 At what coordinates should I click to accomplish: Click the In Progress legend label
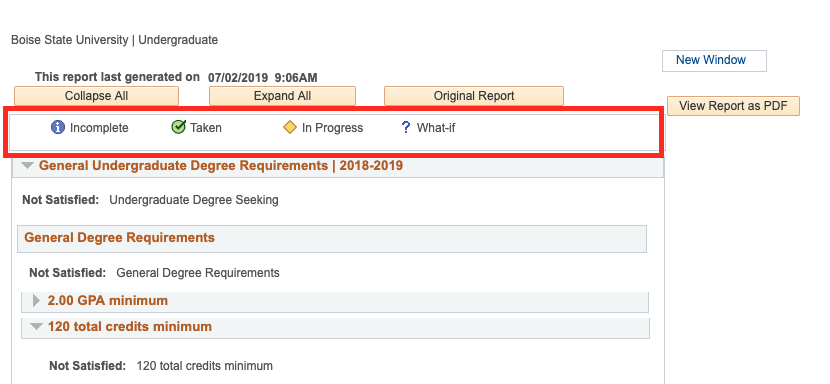point(332,128)
